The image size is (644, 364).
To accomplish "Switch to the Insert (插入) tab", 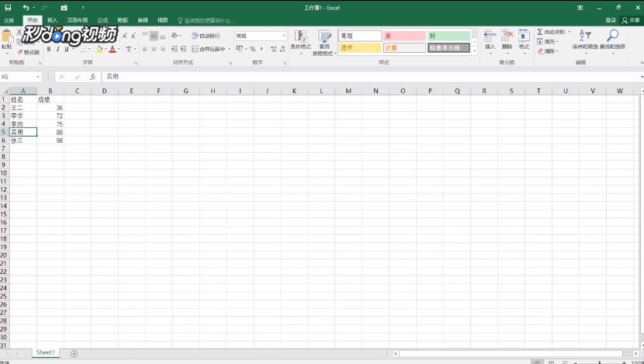I will pyautogui.click(x=52, y=20).
